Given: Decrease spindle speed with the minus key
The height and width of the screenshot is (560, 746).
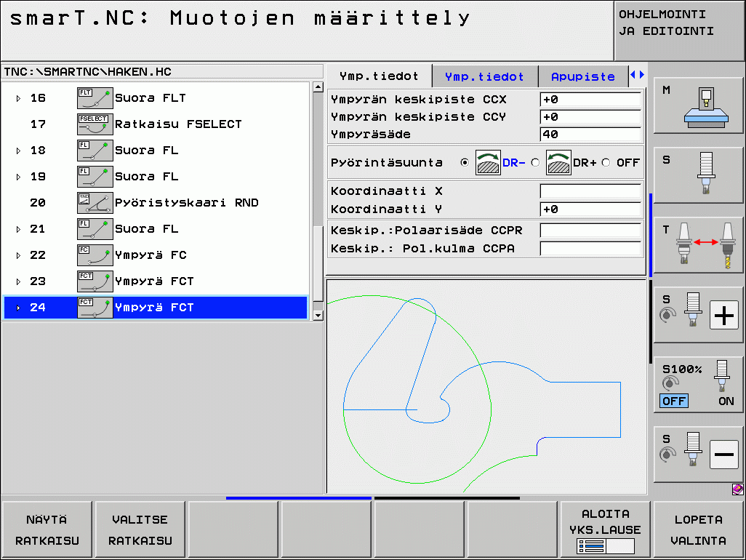Looking at the screenshot, I should (724, 455).
